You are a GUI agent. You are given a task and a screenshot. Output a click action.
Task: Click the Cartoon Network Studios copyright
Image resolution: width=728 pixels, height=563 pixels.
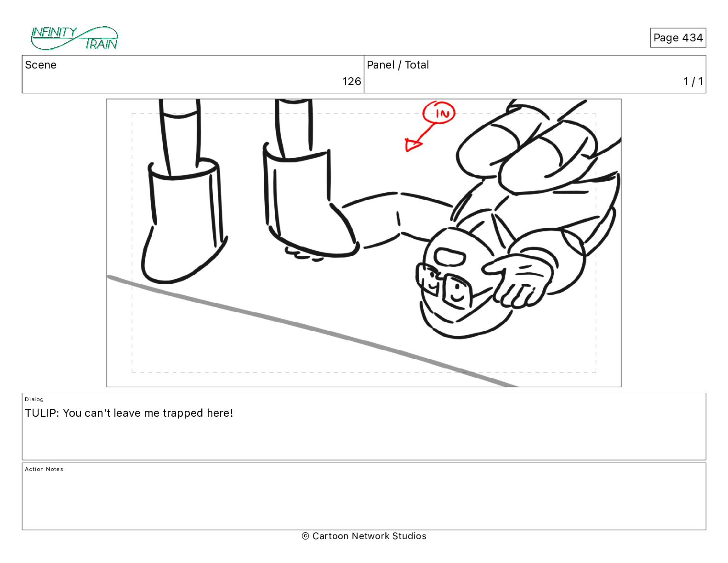click(x=364, y=536)
